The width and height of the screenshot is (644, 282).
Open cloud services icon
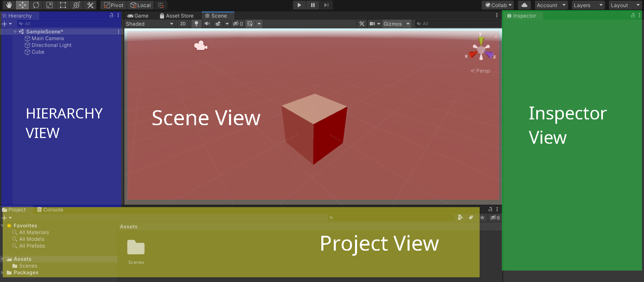click(524, 5)
